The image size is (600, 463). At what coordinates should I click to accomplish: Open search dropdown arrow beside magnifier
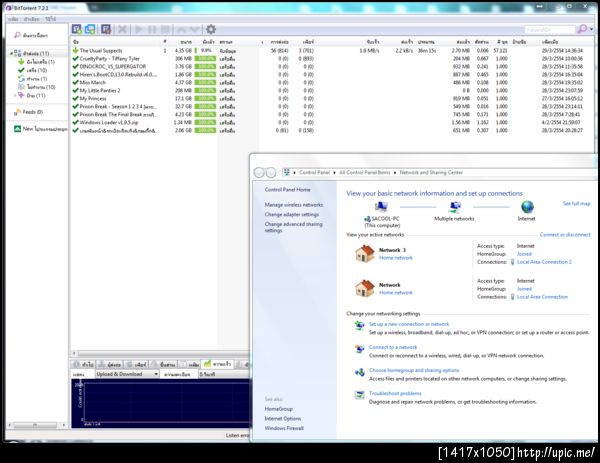pyautogui.click(x=591, y=29)
